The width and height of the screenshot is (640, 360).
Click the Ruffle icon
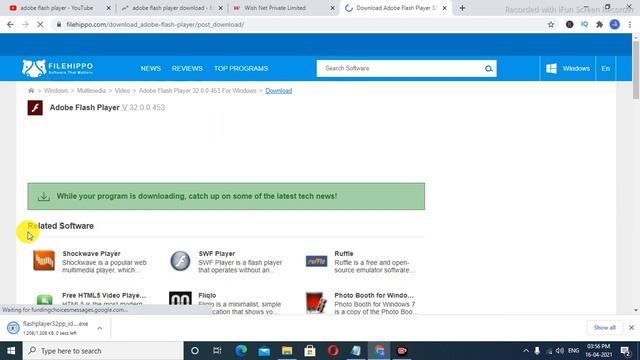click(x=316, y=261)
